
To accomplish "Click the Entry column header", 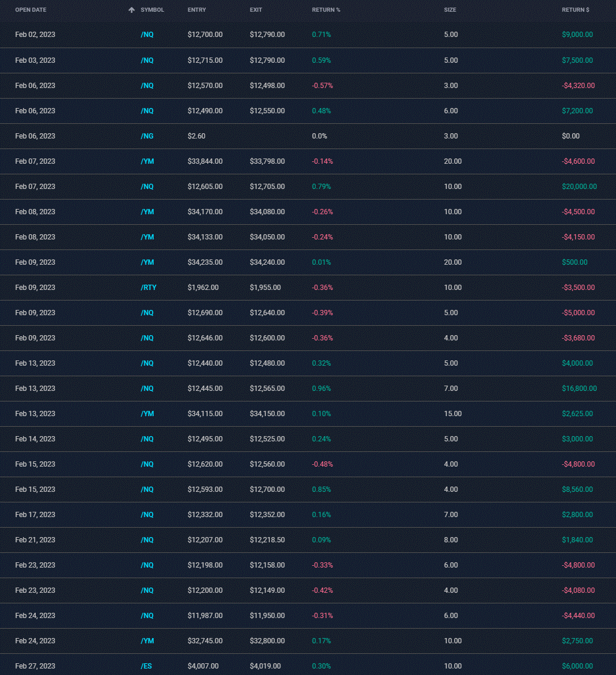I will pyautogui.click(x=197, y=10).
